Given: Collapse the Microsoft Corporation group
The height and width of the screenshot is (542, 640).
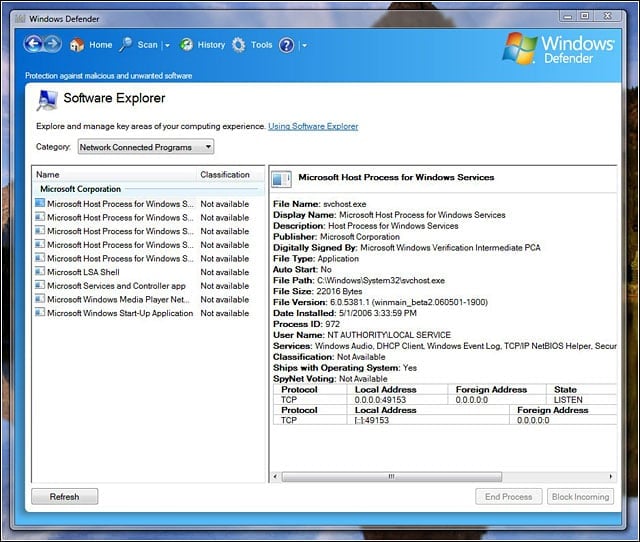Looking at the screenshot, I should (80, 189).
